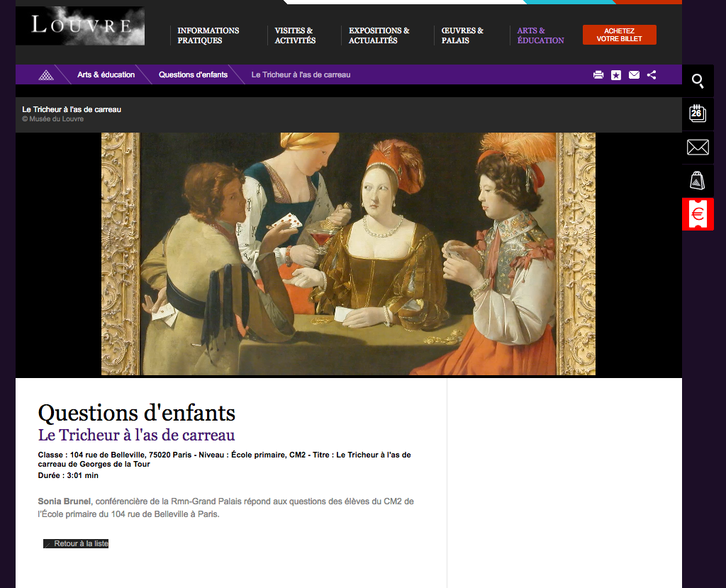
Task: Open the shopping bag boutique icon
Action: (698, 181)
